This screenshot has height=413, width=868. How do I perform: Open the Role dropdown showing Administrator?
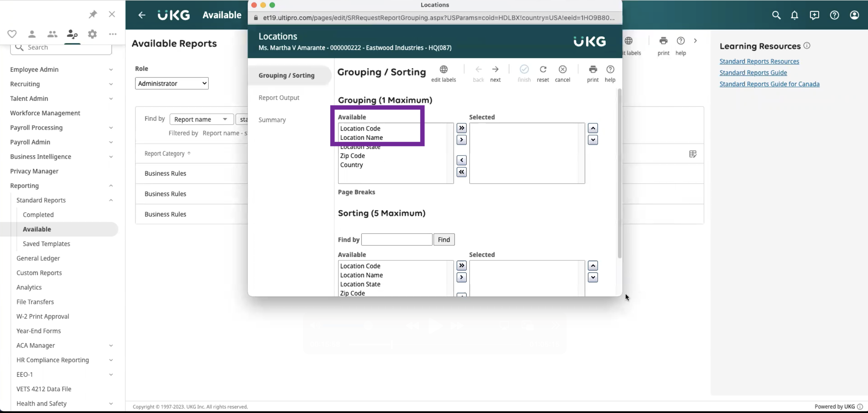pyautogui.click(x=172, y=84)
